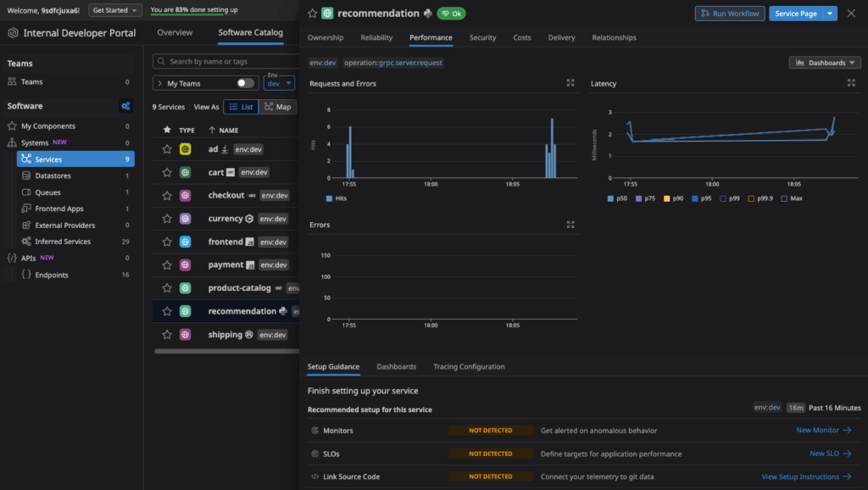Click the Run Workflow button
868x490 pixels.
point(729,14)
